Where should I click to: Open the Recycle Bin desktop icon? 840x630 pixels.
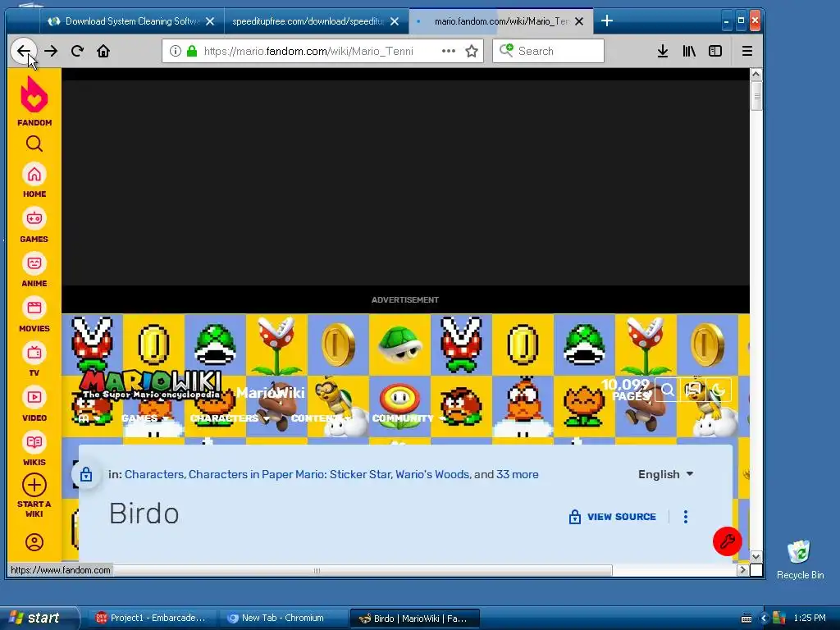(x=800, y=559)
